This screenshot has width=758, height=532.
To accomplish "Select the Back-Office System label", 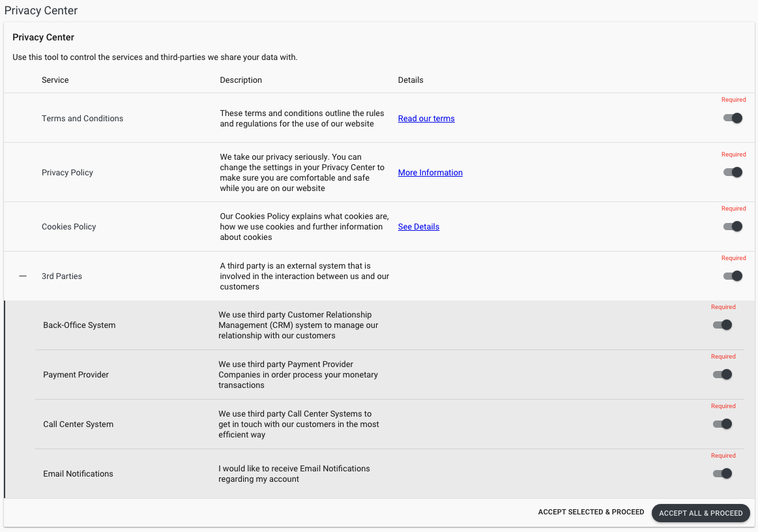I will click(x=80, y=325).
